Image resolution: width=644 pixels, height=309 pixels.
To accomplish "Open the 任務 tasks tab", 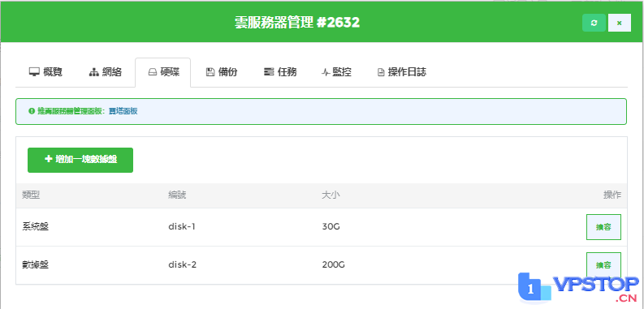I will click(x=280, y=72).
